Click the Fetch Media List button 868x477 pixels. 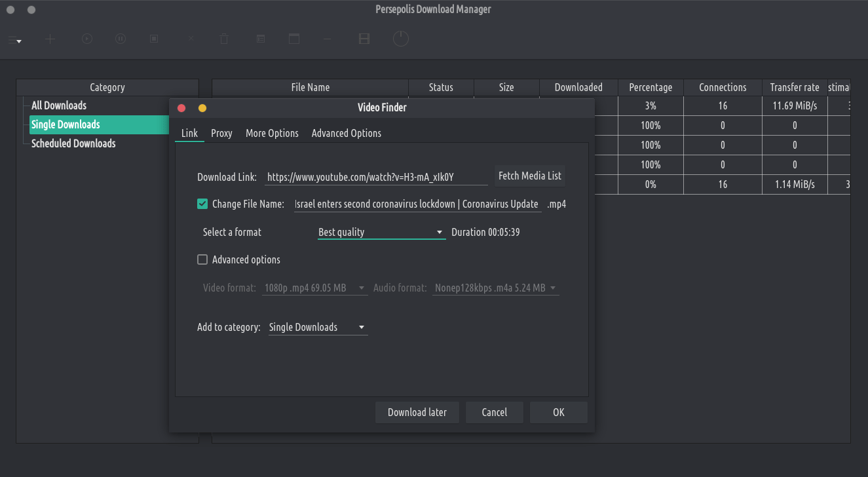(x=530, y=176)
